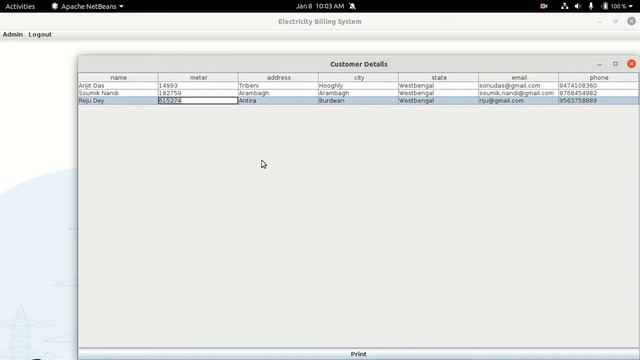640x360 pixels.
Task: Select meter cell 182759
Action: 198,93
